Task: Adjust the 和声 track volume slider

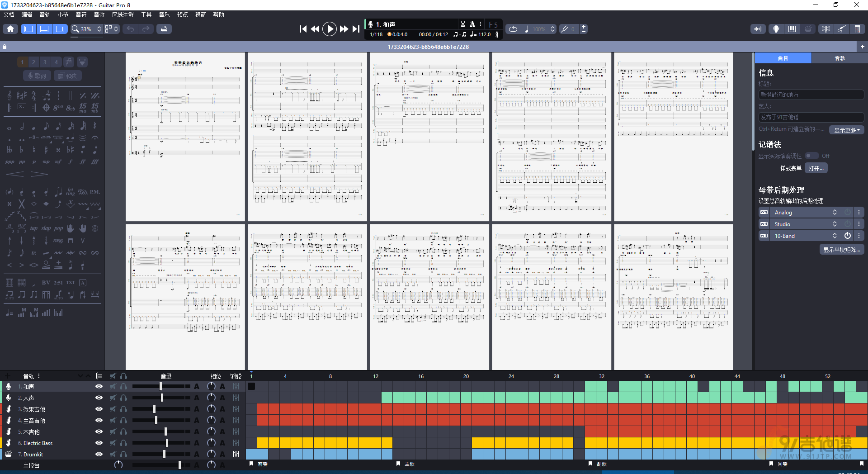Action: 161,386
